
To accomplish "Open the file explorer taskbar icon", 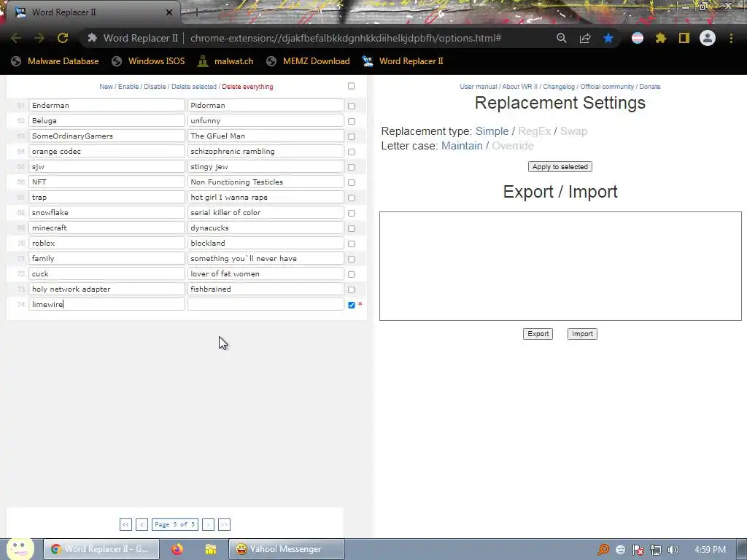I will pyautogui.click(x=211, y=549).
